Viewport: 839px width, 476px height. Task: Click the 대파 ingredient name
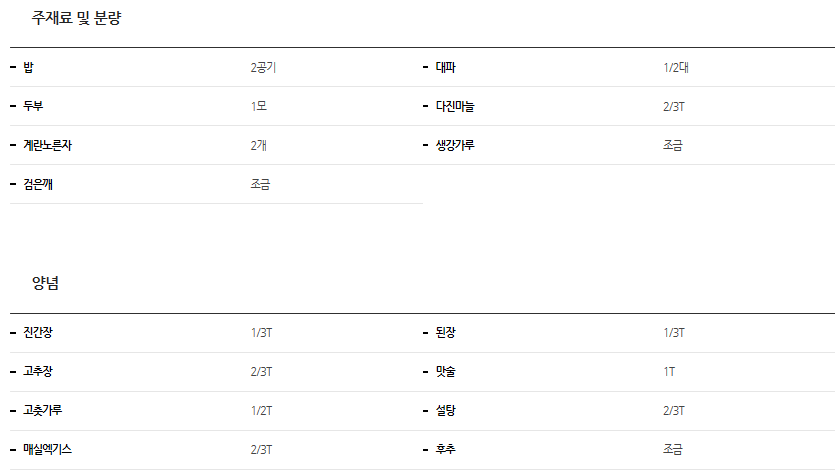click(446, 68)
